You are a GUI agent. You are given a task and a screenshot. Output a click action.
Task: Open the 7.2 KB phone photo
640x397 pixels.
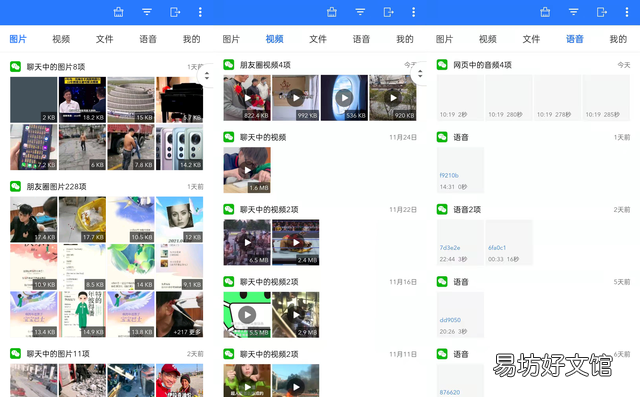click(33, 147)
